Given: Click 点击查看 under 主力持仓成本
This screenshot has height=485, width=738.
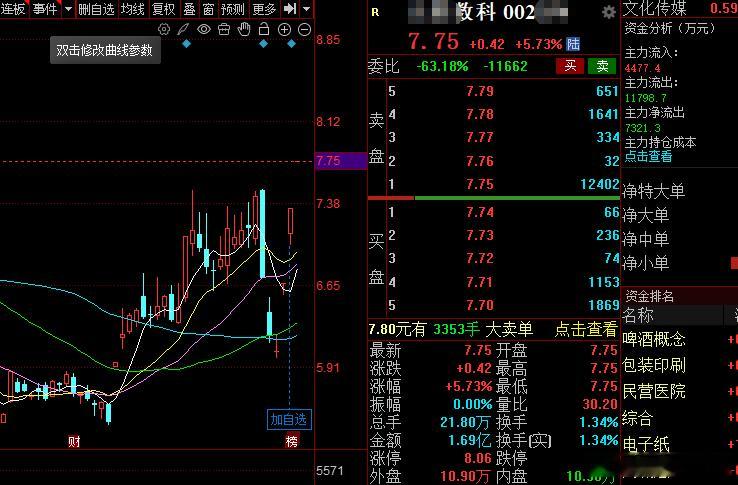Looking at the screenshot, I should (648, 156).
